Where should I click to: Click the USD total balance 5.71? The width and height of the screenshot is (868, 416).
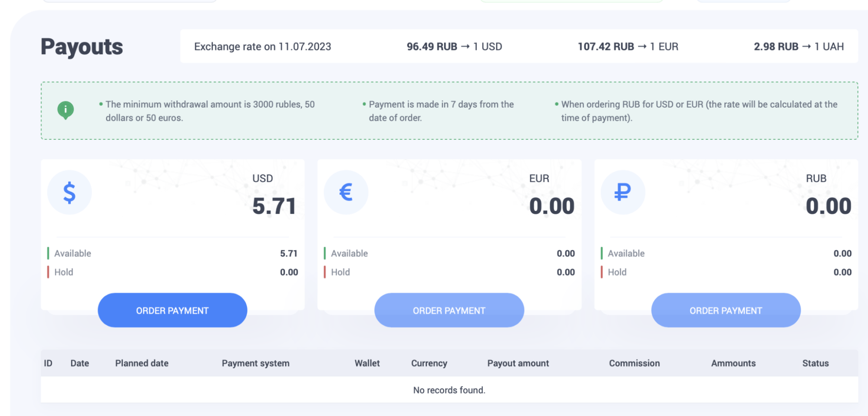(x=274, y=206)
